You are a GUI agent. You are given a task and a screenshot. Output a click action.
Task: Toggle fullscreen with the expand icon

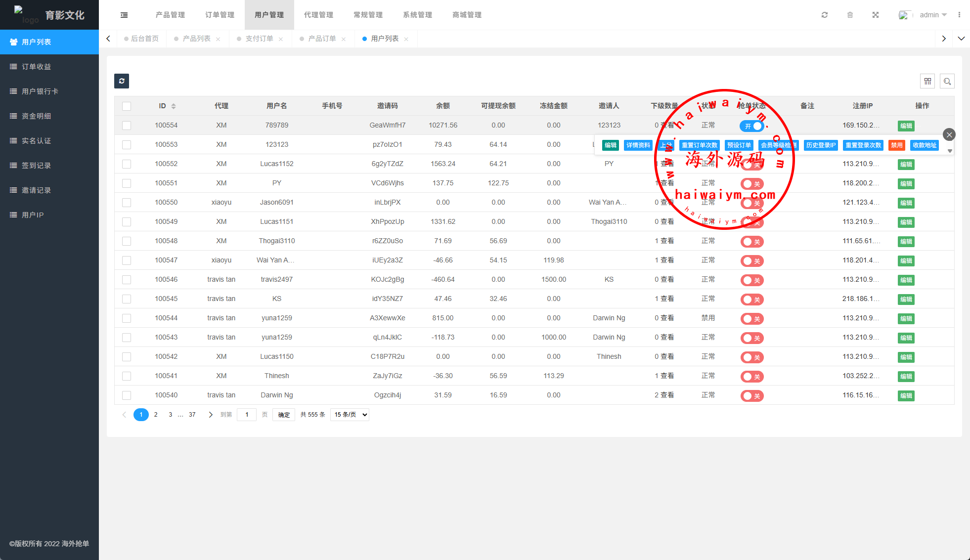pyautogui.click(x=875, y=15)
